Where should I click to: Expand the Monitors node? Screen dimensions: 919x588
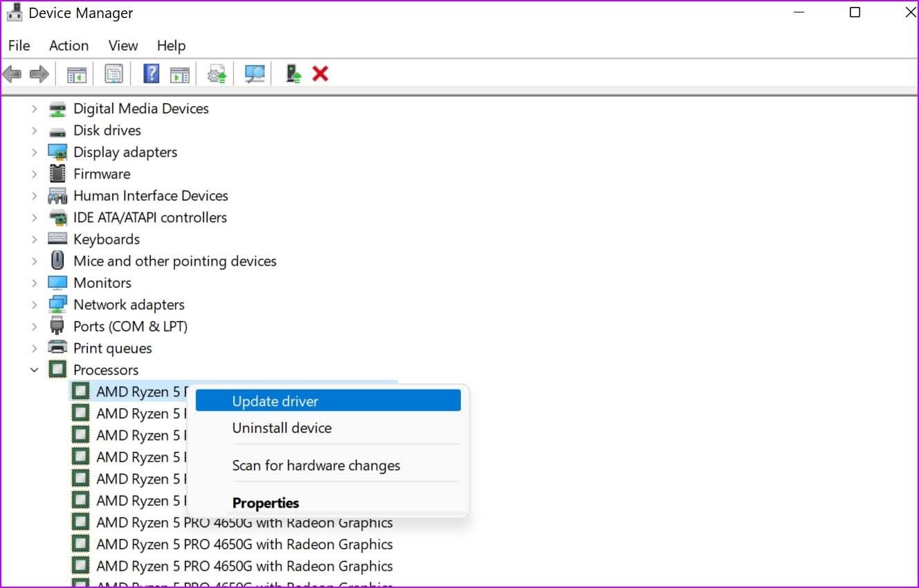tap(34, 282)
